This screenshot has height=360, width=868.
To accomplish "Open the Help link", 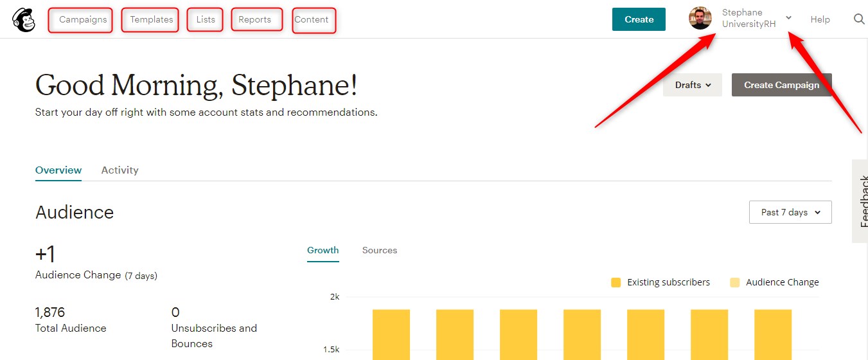I will 820,19.
